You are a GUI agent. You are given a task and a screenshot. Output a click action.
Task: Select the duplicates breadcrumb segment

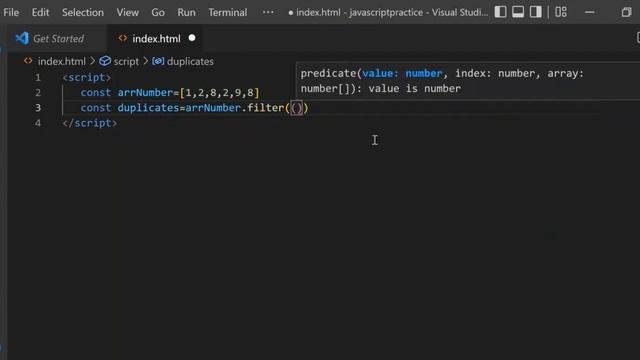coord(190,61)
